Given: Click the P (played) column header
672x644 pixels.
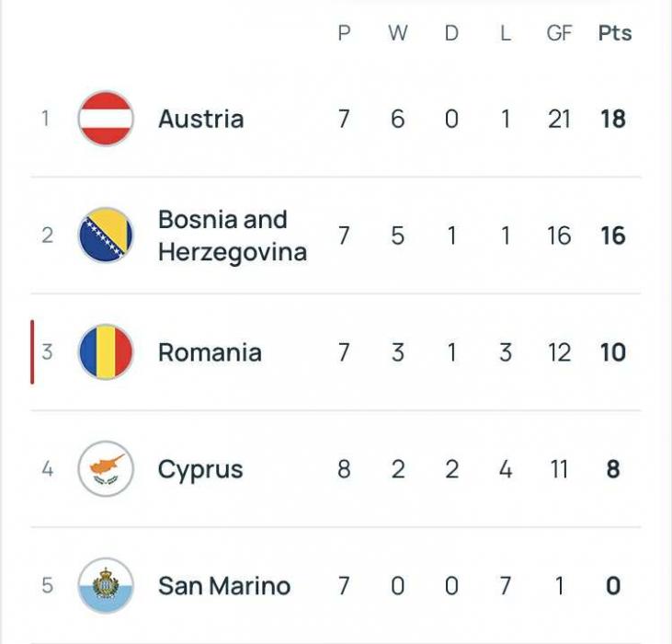Looking at the screenshot, I should [344, 33].
